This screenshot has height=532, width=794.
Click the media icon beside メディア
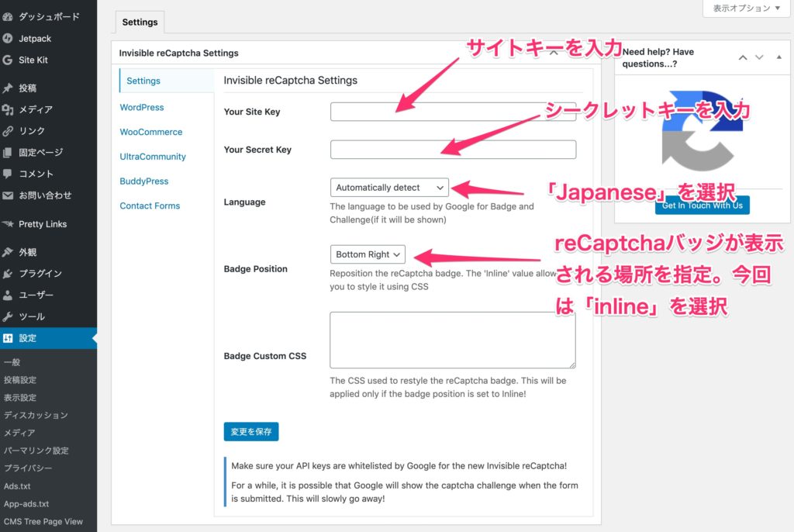(x=7, y=109)
